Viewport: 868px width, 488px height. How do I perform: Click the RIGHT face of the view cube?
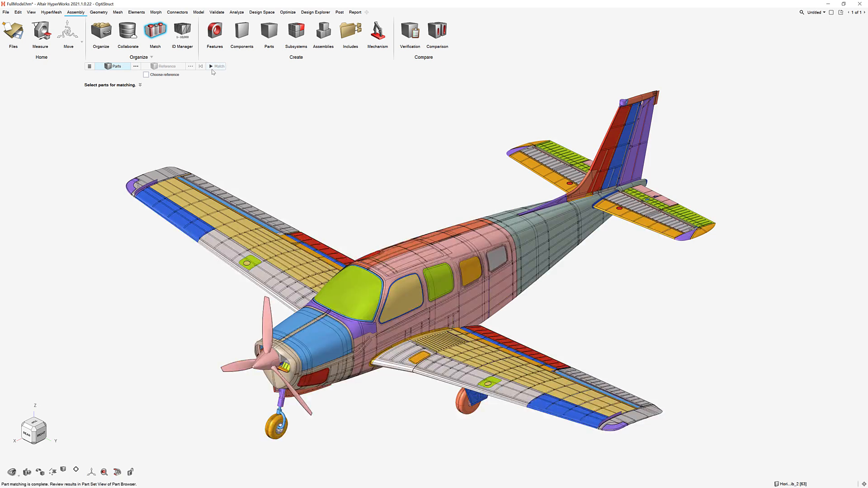(41, 434)
